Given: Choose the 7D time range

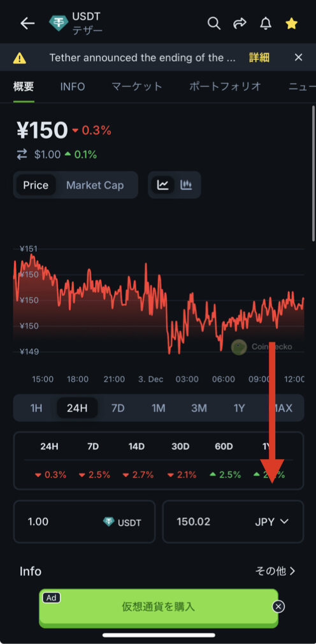Looking at the screenshot, I should click(x=118, y=408).
